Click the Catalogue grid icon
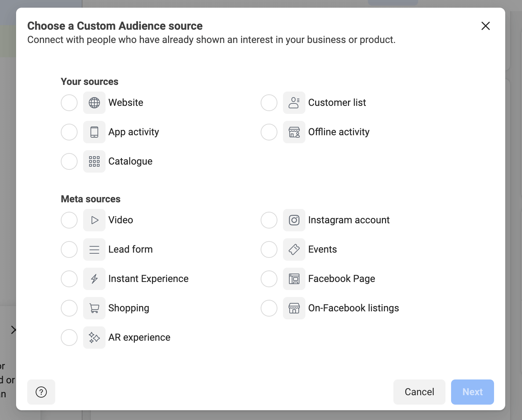 pyautogui.click(x=94, y=161)
